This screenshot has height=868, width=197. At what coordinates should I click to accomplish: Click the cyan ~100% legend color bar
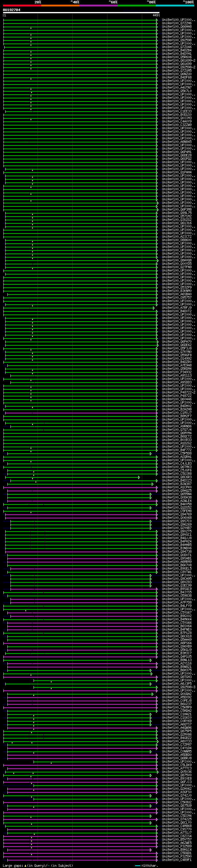[175, 6]
